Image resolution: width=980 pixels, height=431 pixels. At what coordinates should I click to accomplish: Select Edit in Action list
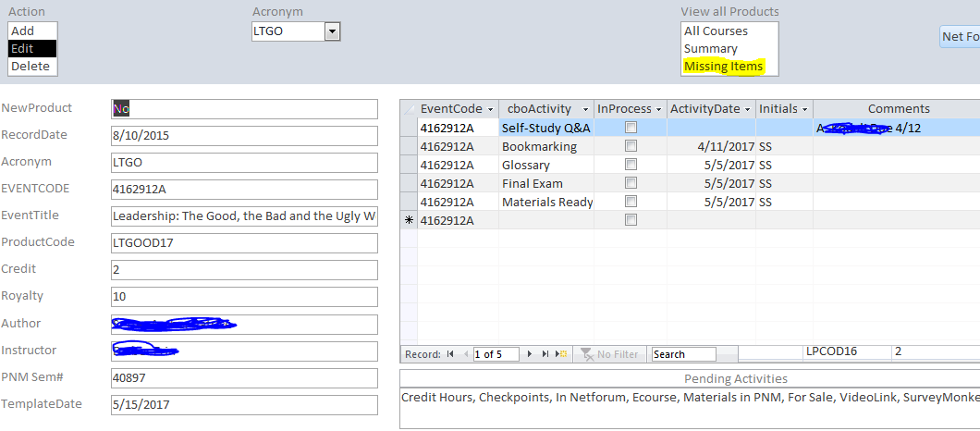tap(32, 48)
